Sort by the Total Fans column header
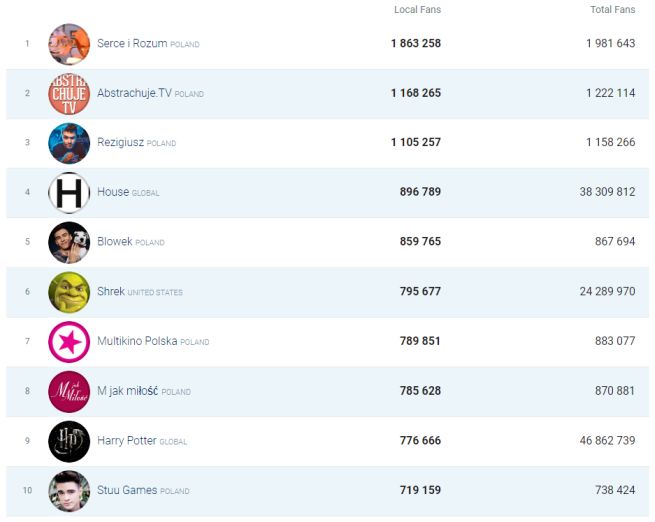This screenshot has height=522, width=655. tap(612, 10)
